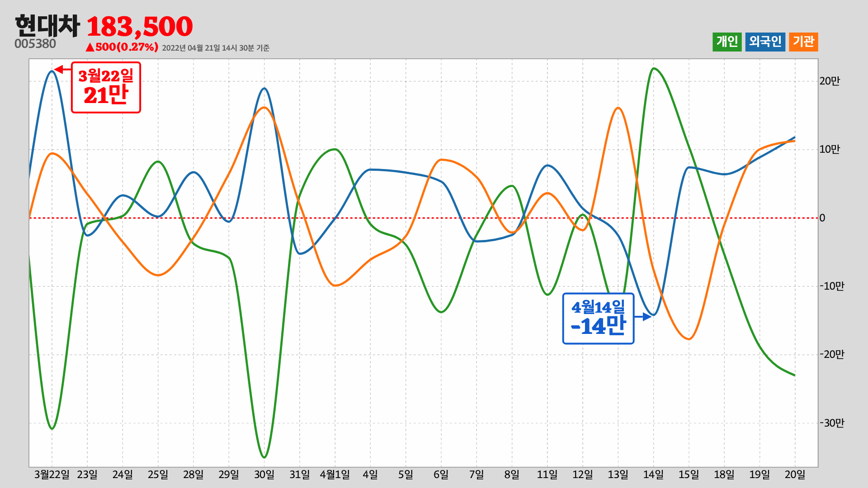The width and height of the screenshot is (868, 488).
Task: Click the green line endpoint at 20일
Action: tap(795, 375)
